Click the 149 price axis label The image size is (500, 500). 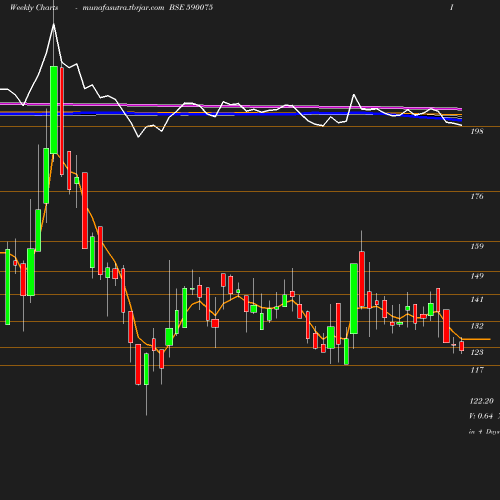coord(477,276)
